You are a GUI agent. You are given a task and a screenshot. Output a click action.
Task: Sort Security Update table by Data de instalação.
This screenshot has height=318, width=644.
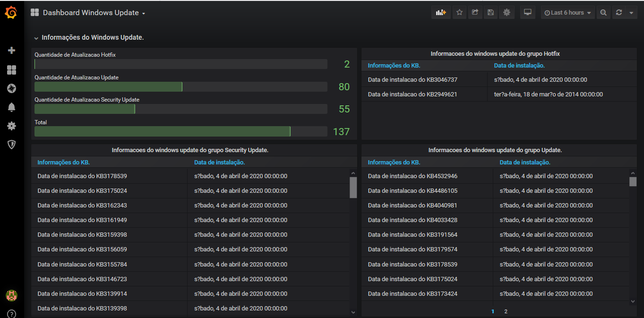point(219,163)
